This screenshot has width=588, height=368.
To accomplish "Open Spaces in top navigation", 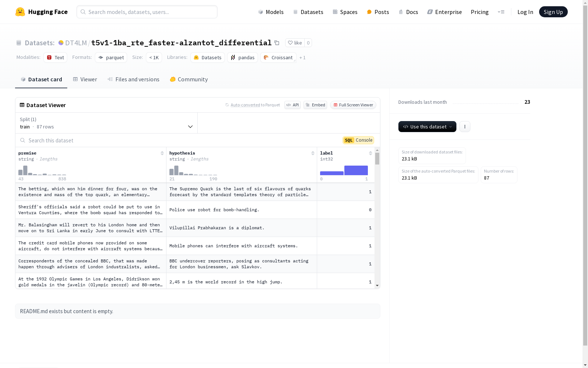I will point(345,12).
